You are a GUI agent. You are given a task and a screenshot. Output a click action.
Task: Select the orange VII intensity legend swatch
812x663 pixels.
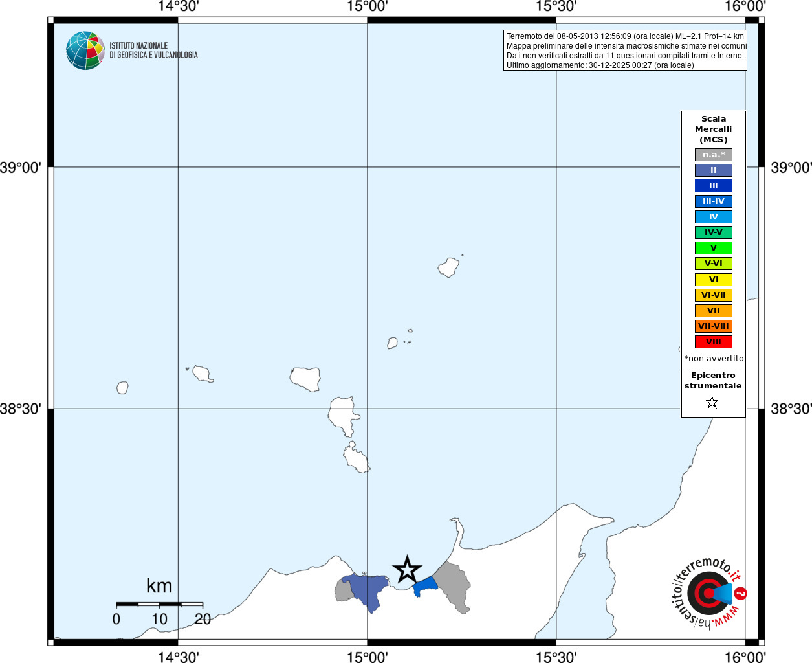(714, 311)
